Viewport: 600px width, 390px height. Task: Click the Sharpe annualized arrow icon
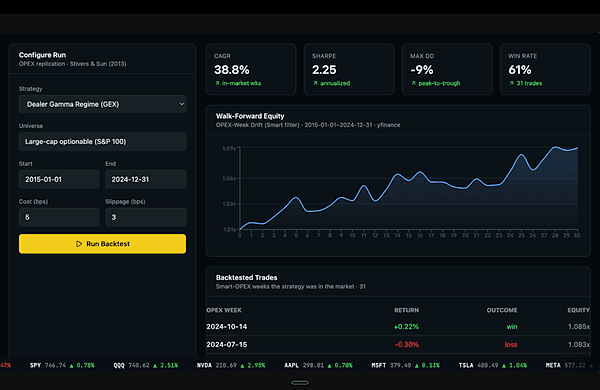pyautogui.click(x=315, y=83)
